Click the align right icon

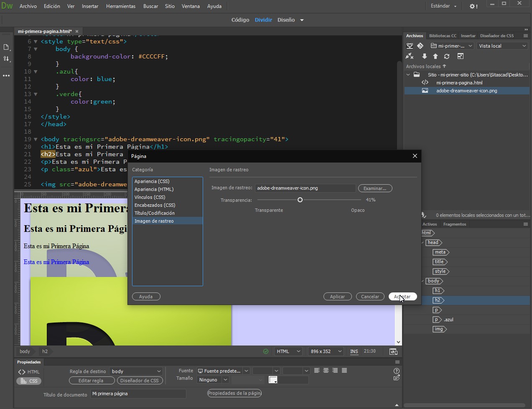(x=335, y=371)
